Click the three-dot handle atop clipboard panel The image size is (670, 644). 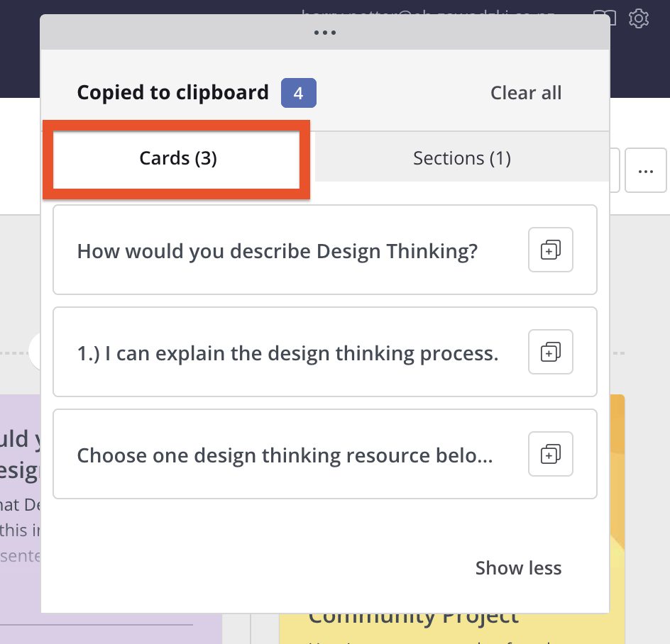pyautogui.click(x=325, y=33)
